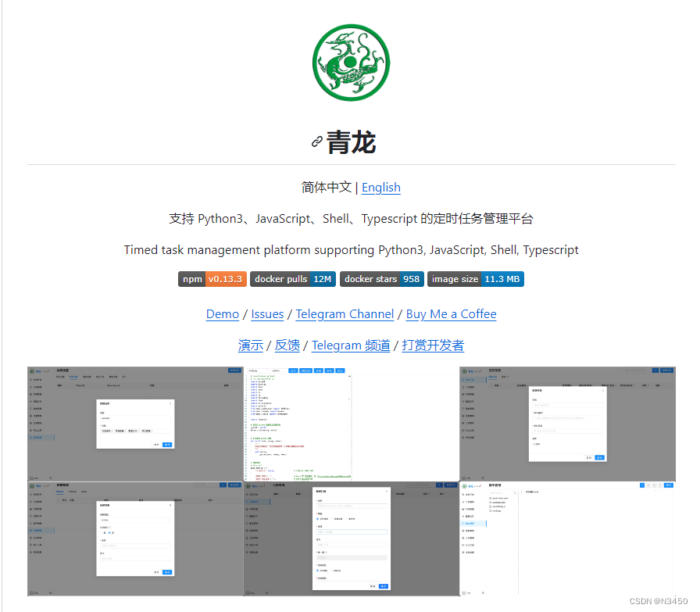The width and height of the screenshot is (700, 612).
Task: Click the docker stars 958 badge
Action: [x=382, y=279]
